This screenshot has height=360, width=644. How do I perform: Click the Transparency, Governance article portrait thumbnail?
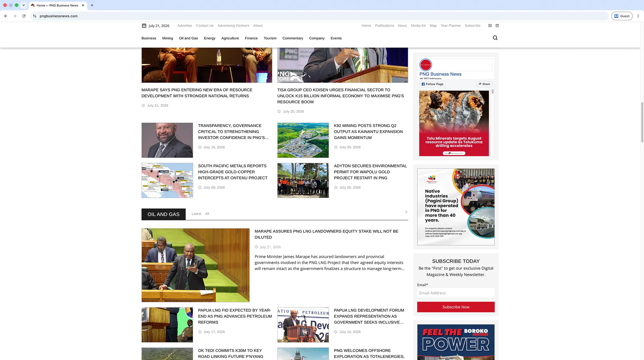coord(167,140)
